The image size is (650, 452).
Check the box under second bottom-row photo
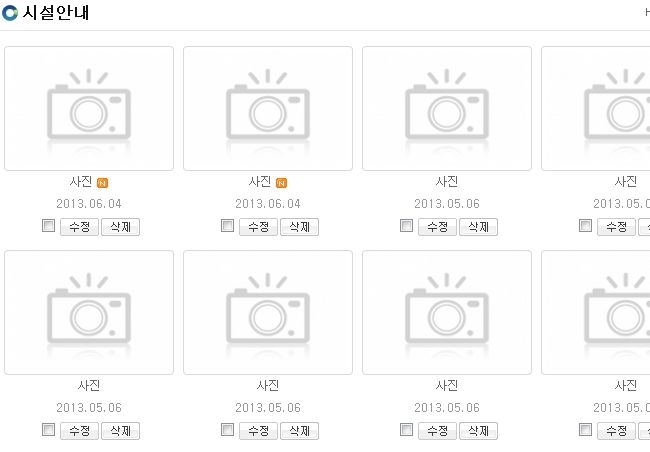pyautogui.click(x=228, y=430)
